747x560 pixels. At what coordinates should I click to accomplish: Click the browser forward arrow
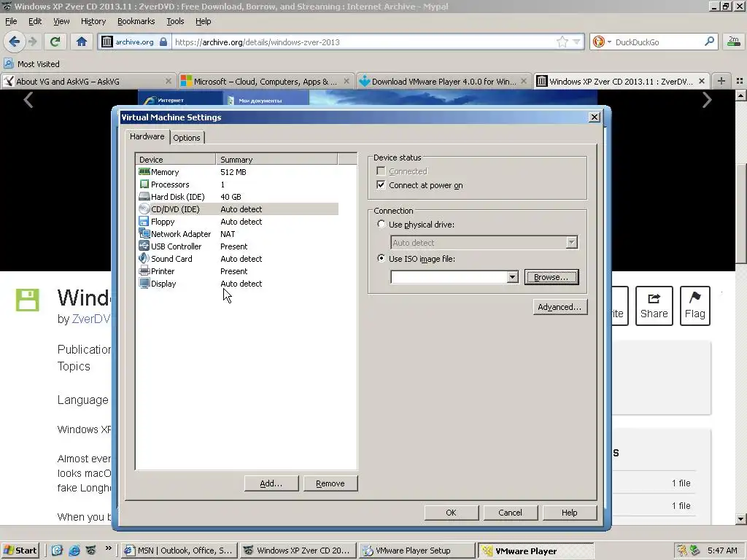(x=32, y=42)
